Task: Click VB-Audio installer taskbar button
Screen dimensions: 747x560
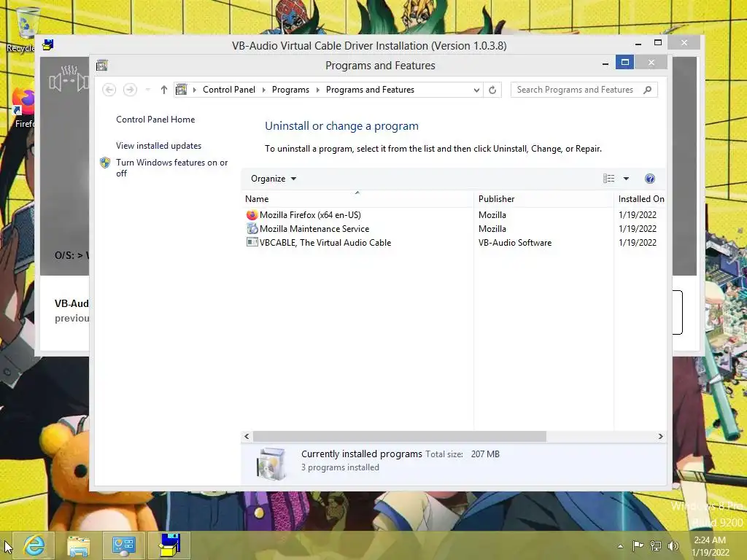Action: (x=169, y=545)
